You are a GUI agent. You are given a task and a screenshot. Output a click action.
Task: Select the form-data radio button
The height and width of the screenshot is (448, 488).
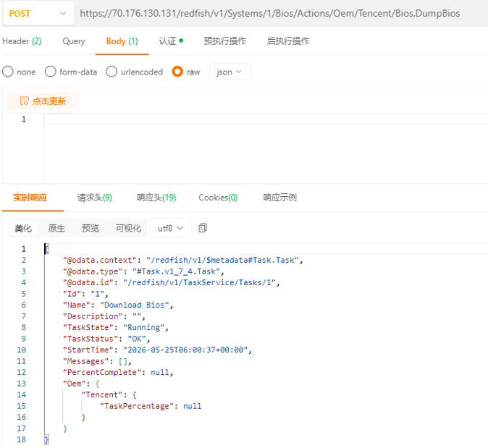pos(51,72)
